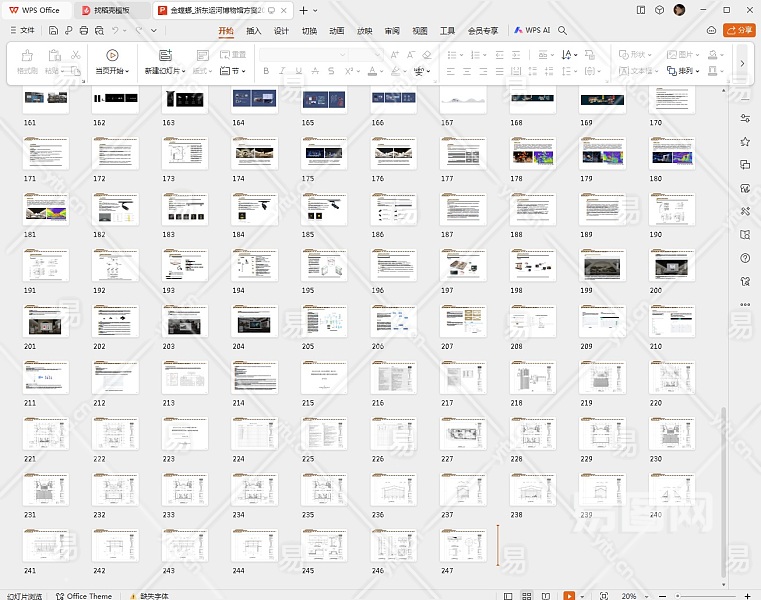Open the help question mark sidebar icon
Screen dimensions: 761x600
(x=745, y=258)
